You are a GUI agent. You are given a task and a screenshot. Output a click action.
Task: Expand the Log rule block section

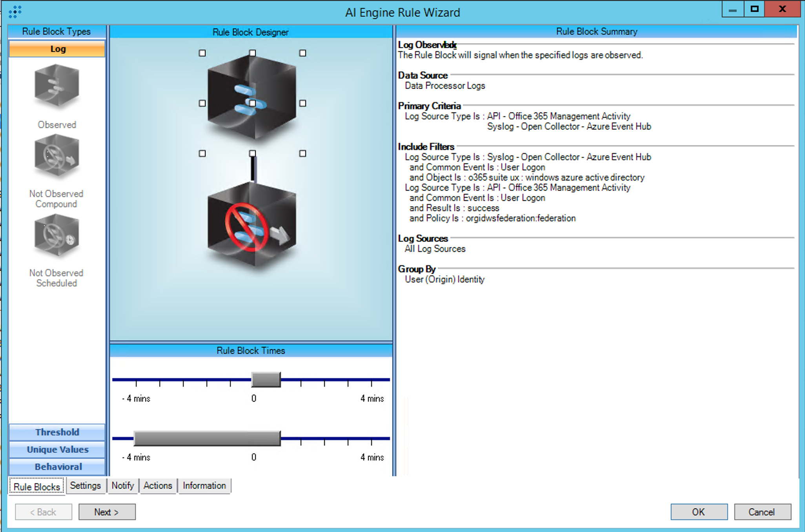click(x=57, y=49)
